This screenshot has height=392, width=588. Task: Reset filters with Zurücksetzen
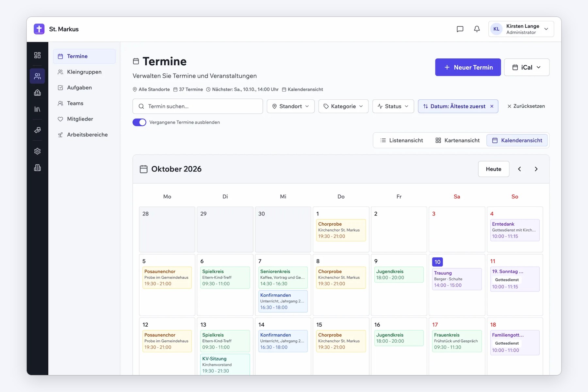(526, 106)
